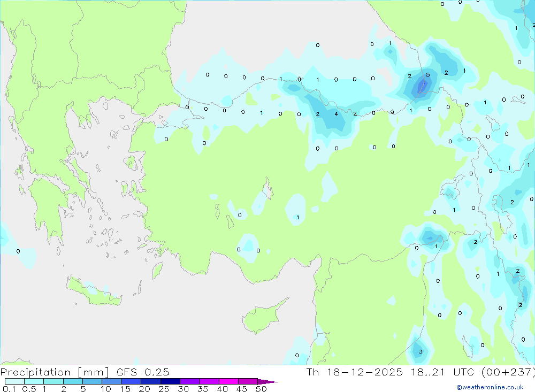Click the 0.5–1 mm legend swatch
This screenshot has width=535, height=392.
pos(34,381)
